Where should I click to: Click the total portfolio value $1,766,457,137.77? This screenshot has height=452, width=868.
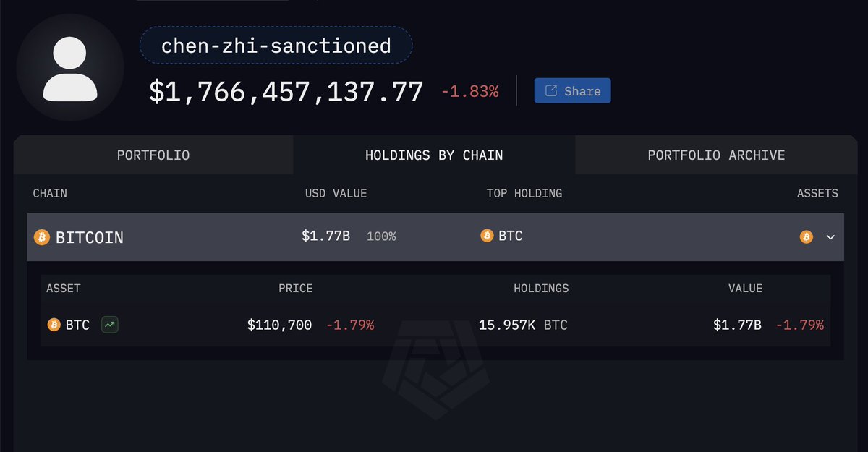pyautogui.click(x=286, y=92)
